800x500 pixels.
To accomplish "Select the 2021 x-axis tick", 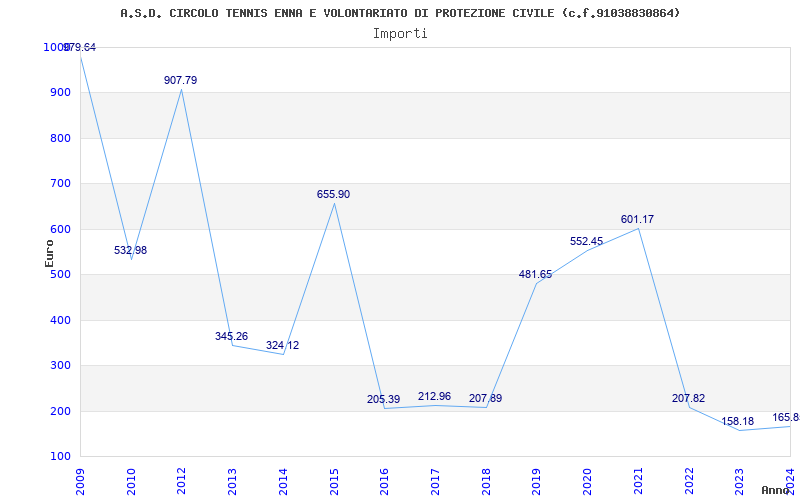I will click(638, 481).
